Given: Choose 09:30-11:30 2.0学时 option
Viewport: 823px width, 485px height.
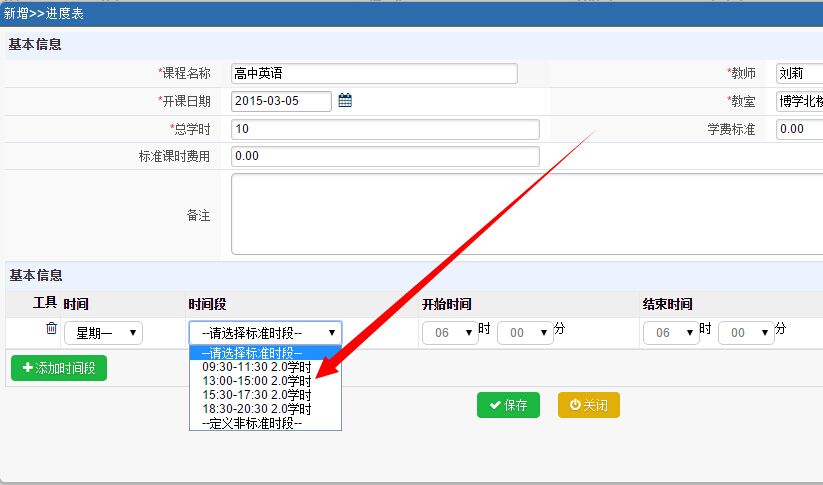Looking at the screenshot, I should (266, 367).
